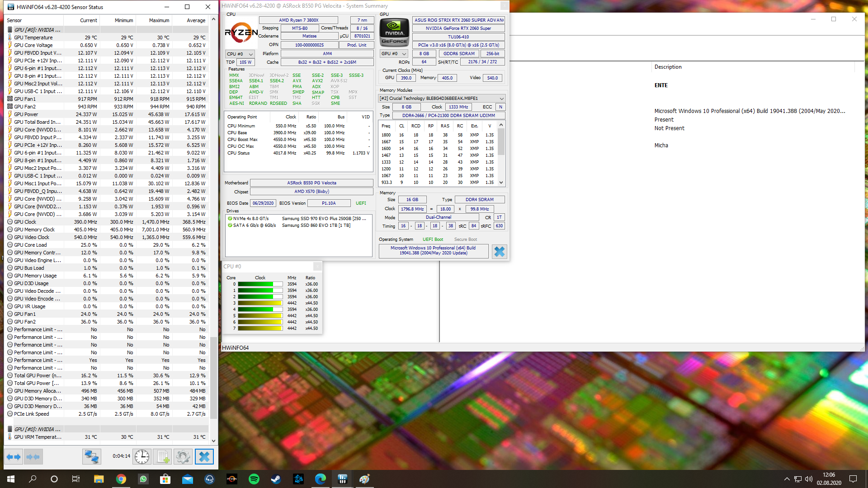Open Windows Start menu
Viewport: 868px width, 488px height.
coord(11,479)
